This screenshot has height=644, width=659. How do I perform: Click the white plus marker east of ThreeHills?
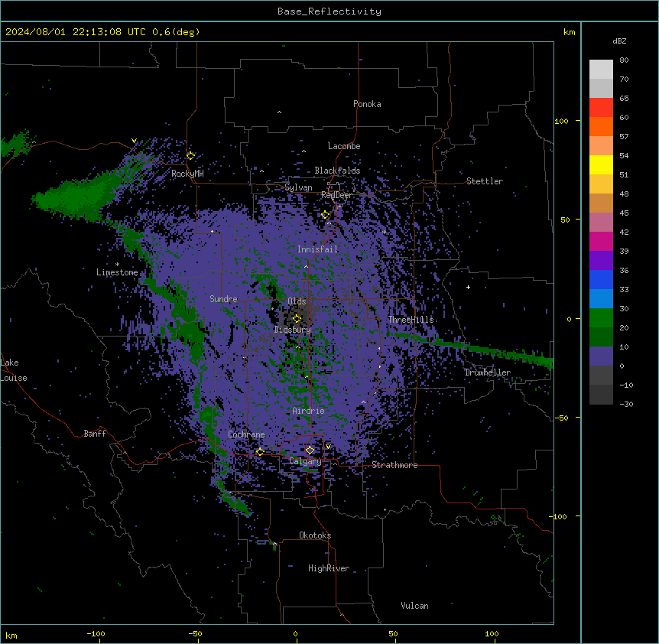pos(468,287)
